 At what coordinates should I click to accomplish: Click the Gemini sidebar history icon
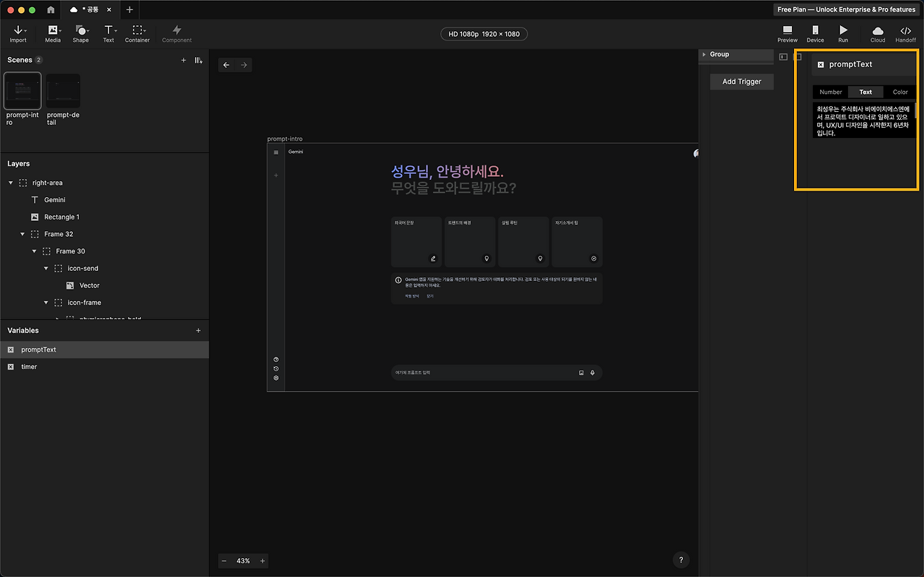(276, 368)
